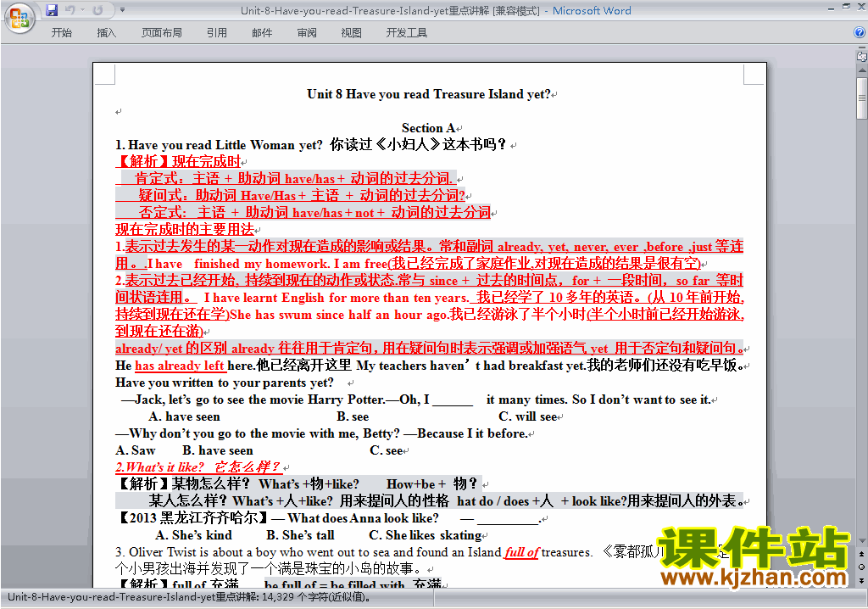The width and height of the screenshot is (868, 609).
Task: Click option 'B. see' under Harry Potter question
Action: [x=353, y=416]
